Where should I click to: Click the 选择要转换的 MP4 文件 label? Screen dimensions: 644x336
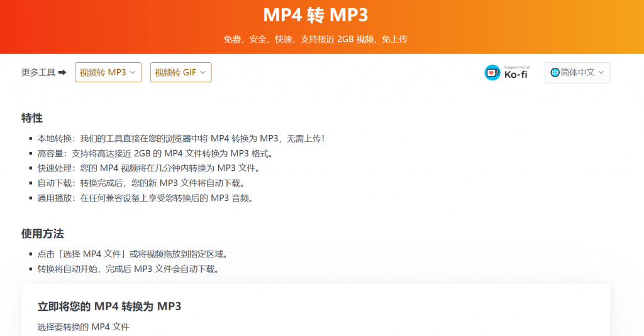pyautogui.click(x=83, y=327)
